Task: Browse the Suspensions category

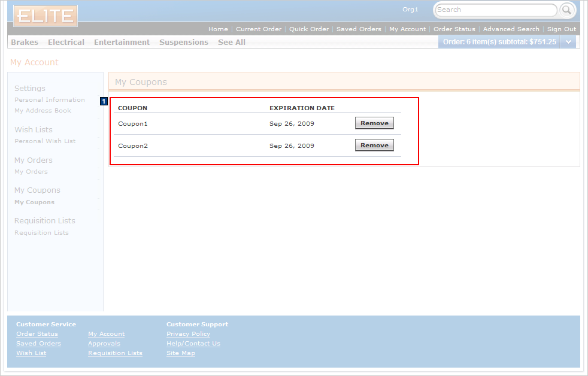Action: click(x=184, y=42)
